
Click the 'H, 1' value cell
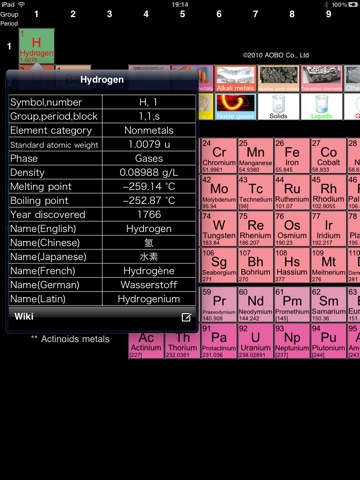click(x=149, y=102)
